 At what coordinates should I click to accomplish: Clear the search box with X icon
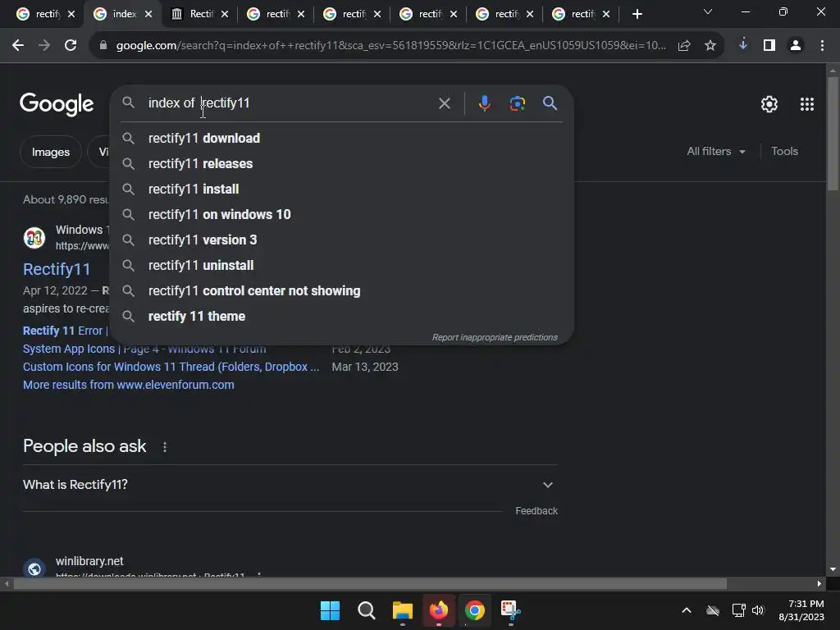coord(444,103)
